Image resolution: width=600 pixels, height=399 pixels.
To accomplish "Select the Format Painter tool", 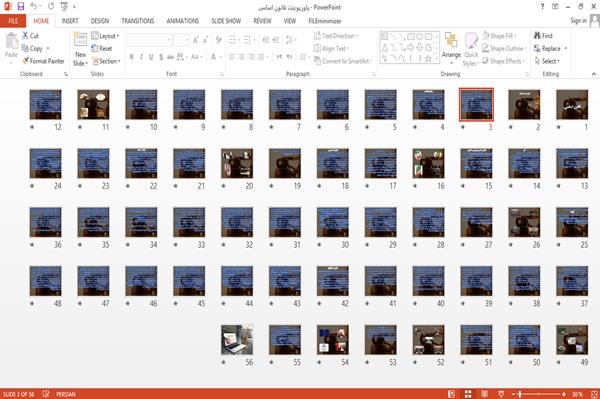I will (43, 61).
